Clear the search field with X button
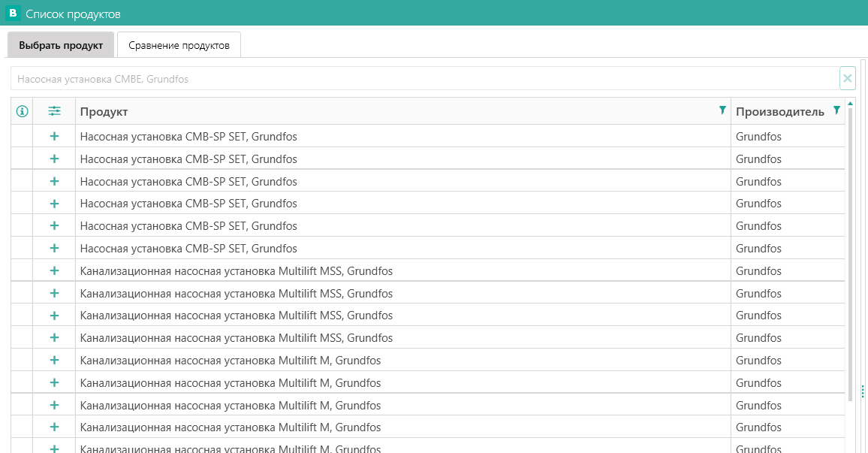The image size is (868, 453). click(848, 79)
